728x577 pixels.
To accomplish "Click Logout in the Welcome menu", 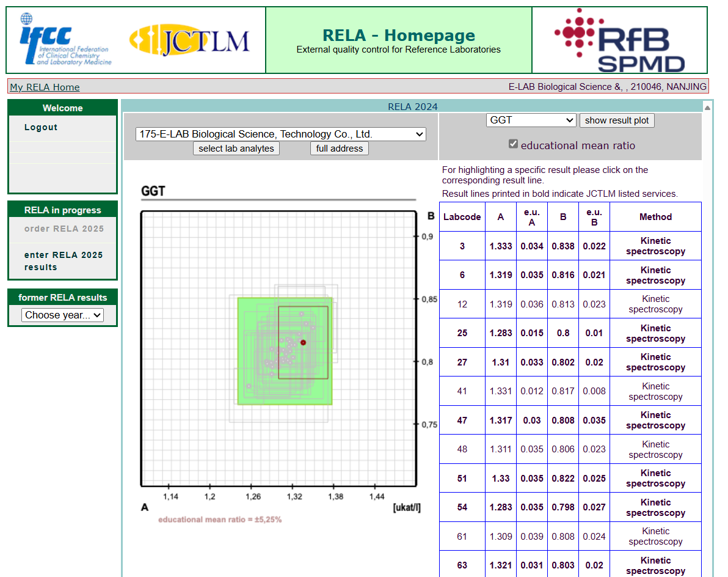I will [41, 127].
